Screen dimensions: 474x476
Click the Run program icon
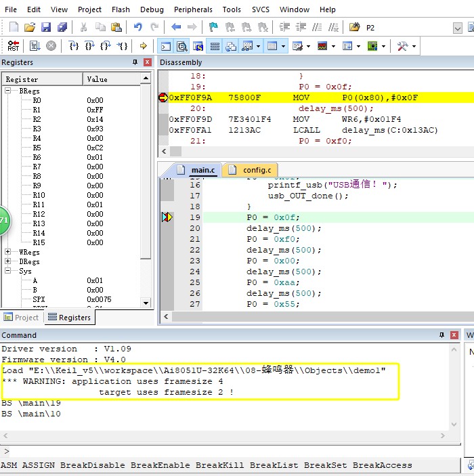(35, 46)
